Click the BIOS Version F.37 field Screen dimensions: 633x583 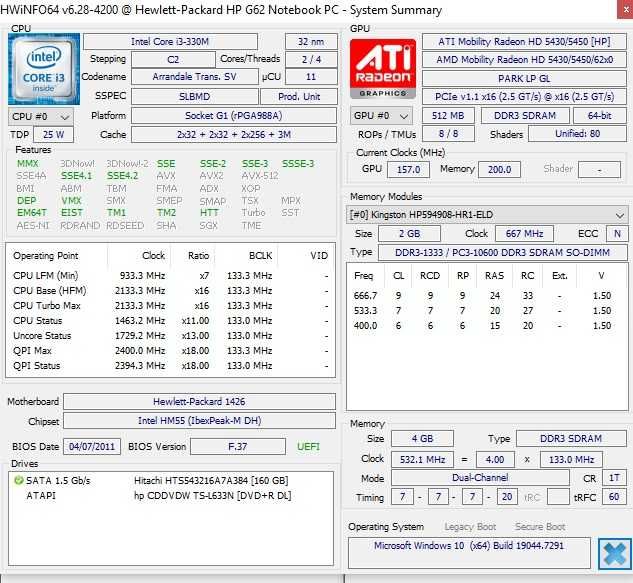pyautogui.click(x=238, y=447)
